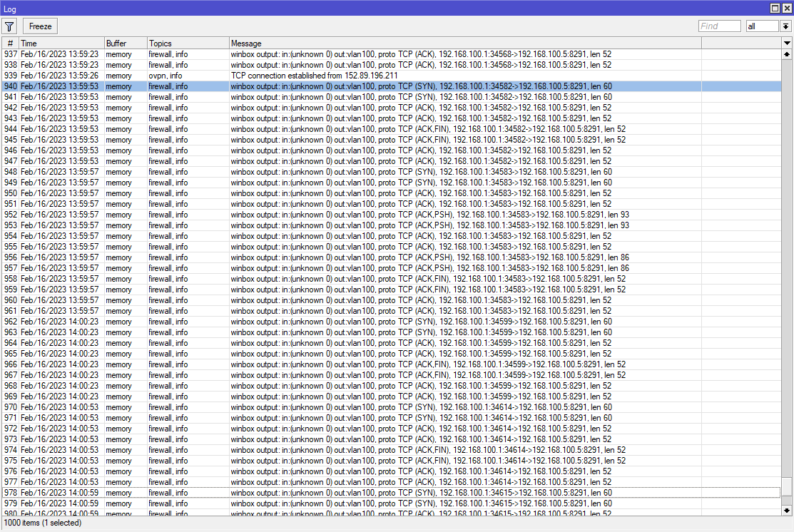The image size is (794, 532).
Task: Select log row 954
Action: tap(392, 236)
